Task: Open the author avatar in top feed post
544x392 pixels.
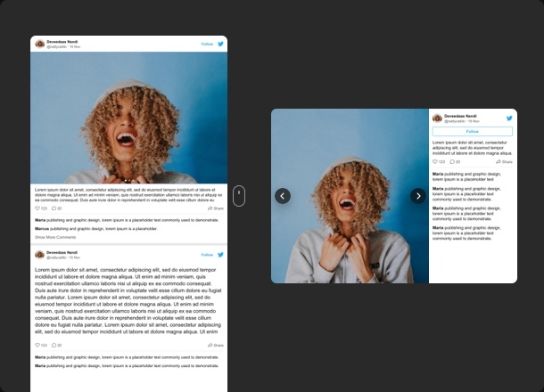Action: 40,43
